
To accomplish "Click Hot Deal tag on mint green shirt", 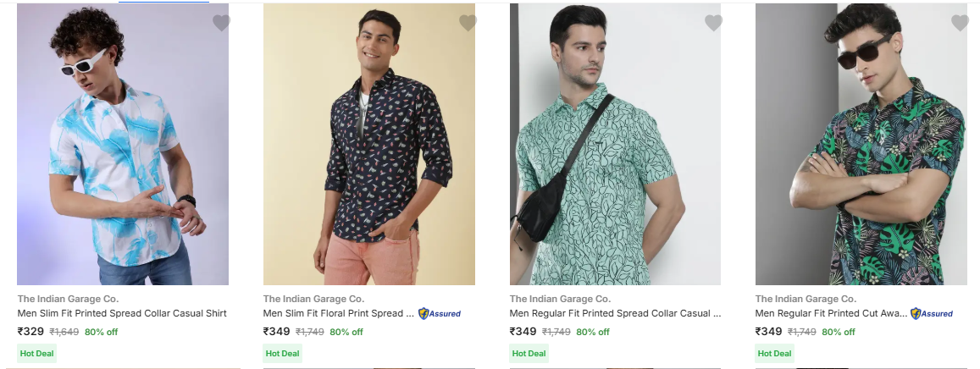I will (529, 353).
